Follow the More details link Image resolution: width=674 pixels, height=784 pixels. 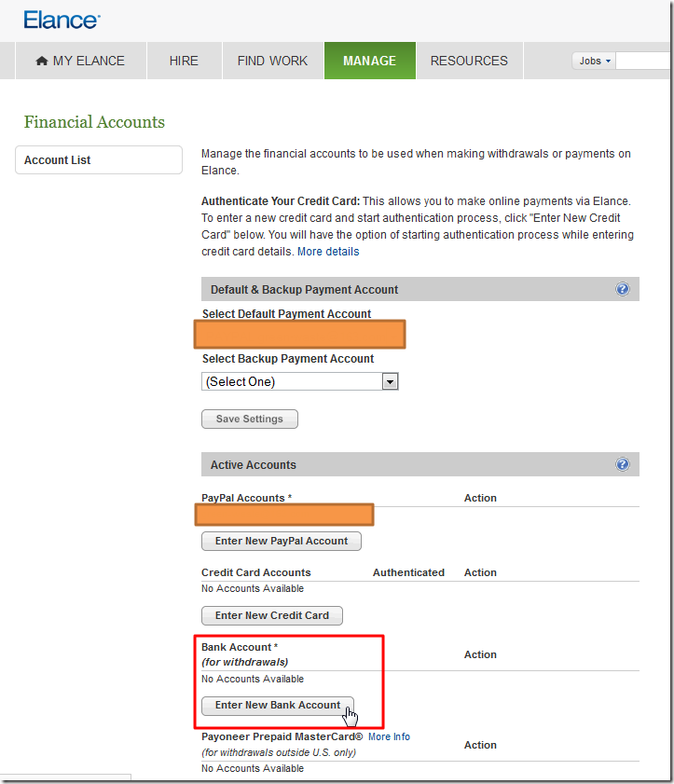click(328, 252)
